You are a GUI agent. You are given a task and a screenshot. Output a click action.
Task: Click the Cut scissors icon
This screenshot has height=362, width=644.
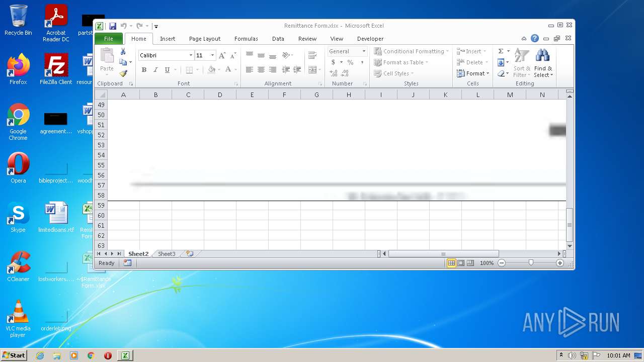tap(123, 52)
